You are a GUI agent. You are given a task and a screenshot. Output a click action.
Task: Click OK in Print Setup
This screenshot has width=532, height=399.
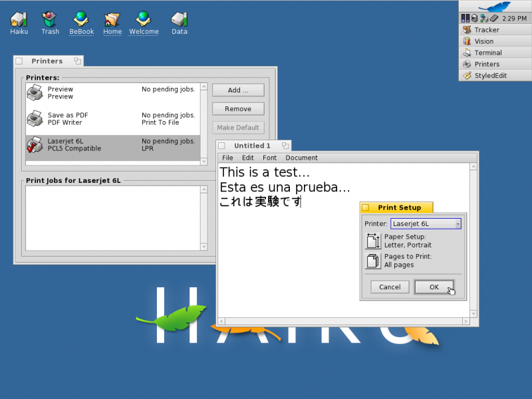pos(434,287)
